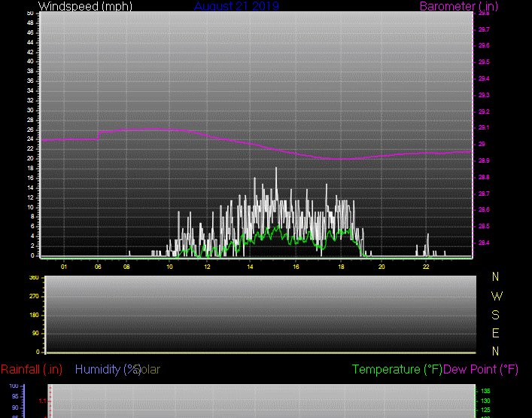The height and width of the screenshot is (418, 532).
Task: Click barometer axis value "28.9"
Action: pos(484,160)
